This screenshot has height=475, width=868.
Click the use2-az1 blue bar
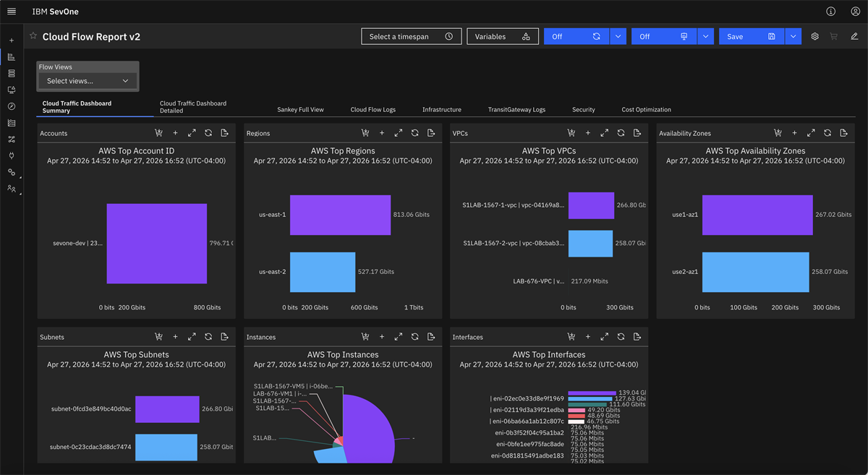pos(755,272)
